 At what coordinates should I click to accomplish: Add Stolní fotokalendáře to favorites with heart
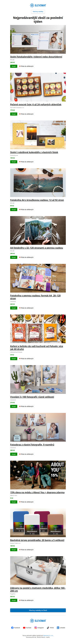click(x=26, y=66)
